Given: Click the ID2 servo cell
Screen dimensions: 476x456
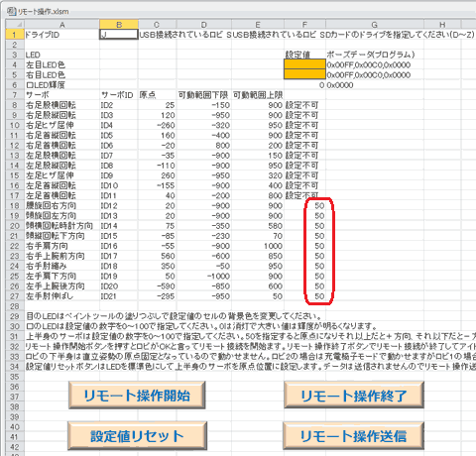Looking at the screenshot, I should pyautogui.click(x=119, y=105).
